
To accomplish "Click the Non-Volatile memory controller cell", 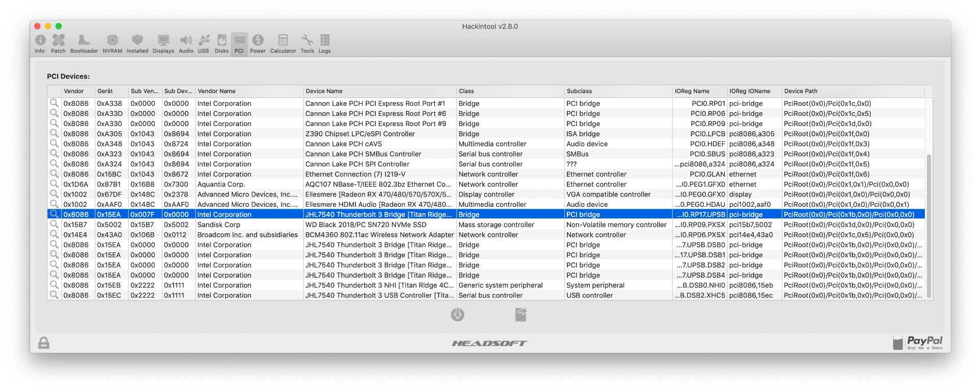I will [618, 225].
